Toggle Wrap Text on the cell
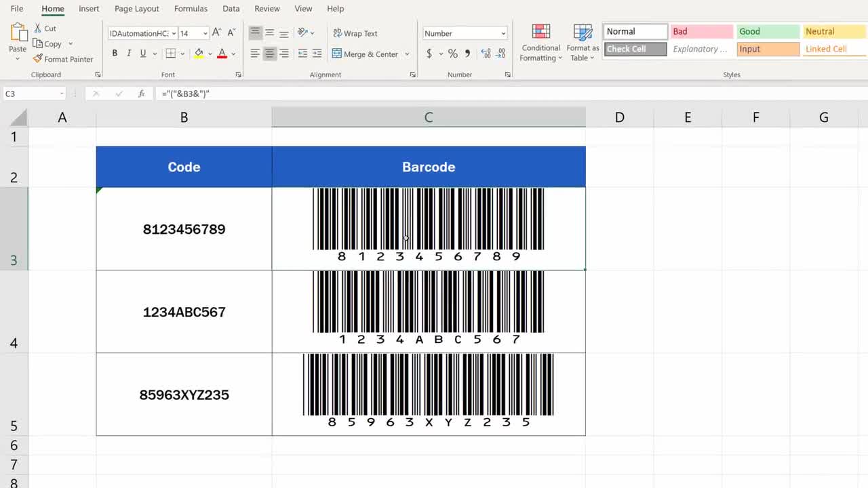Image resolution: width=868 pixels, height=488 pixels. click(355, 33)
